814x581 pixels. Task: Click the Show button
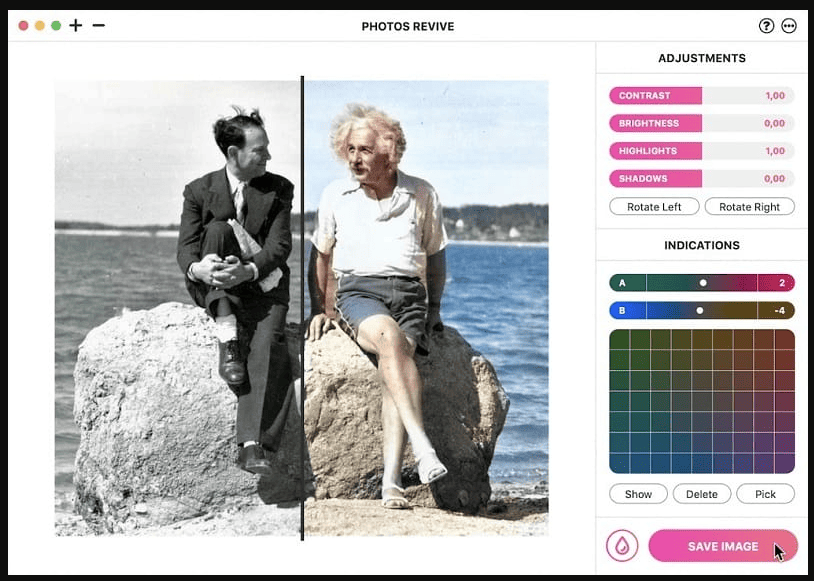click(x=639, y=494)
